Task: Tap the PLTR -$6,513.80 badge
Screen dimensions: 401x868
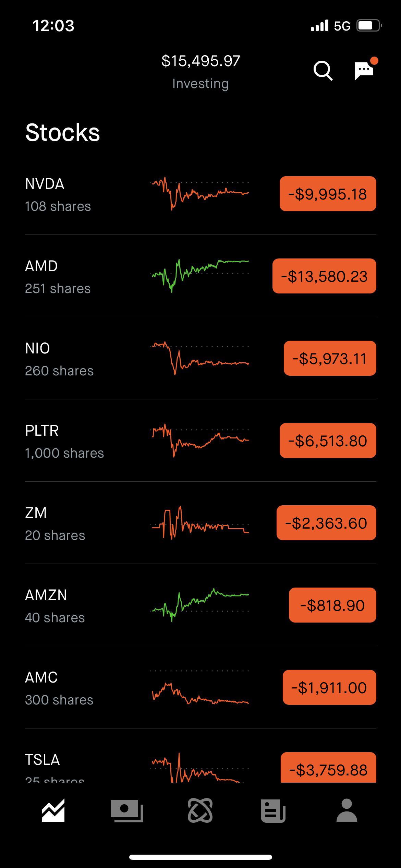Action: [328, 441]
